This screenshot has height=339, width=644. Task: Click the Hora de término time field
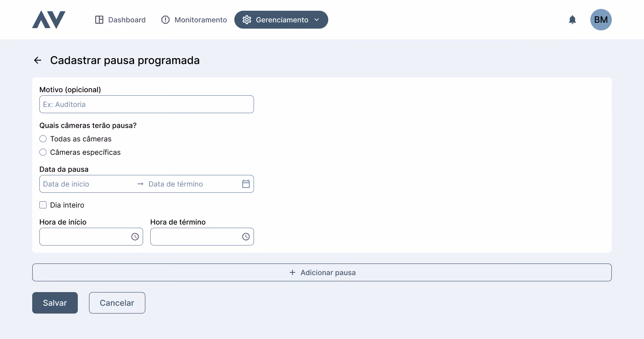click(x=202, y=237)
